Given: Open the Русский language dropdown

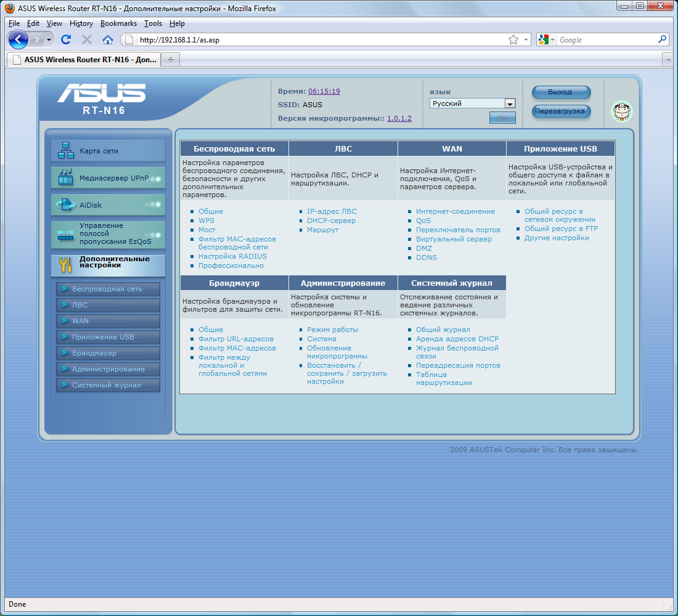Looking at the screenshot, I should tap(472, 103).
